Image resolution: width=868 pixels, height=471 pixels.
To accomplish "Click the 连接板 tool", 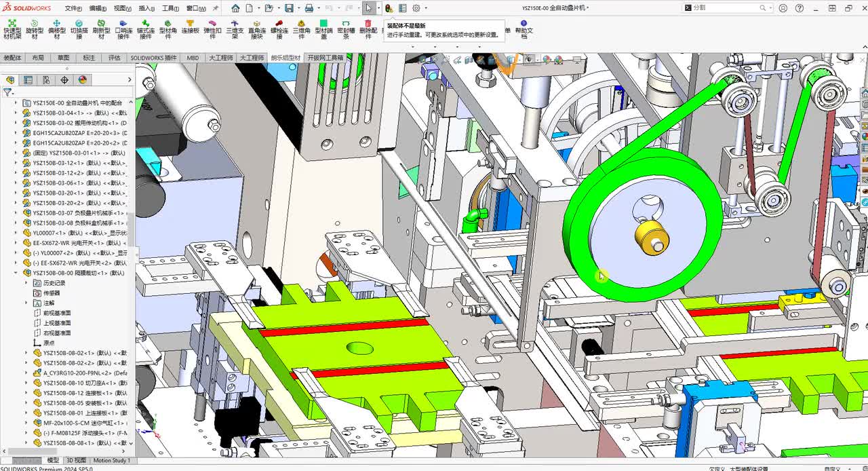I will pos(190,26).
